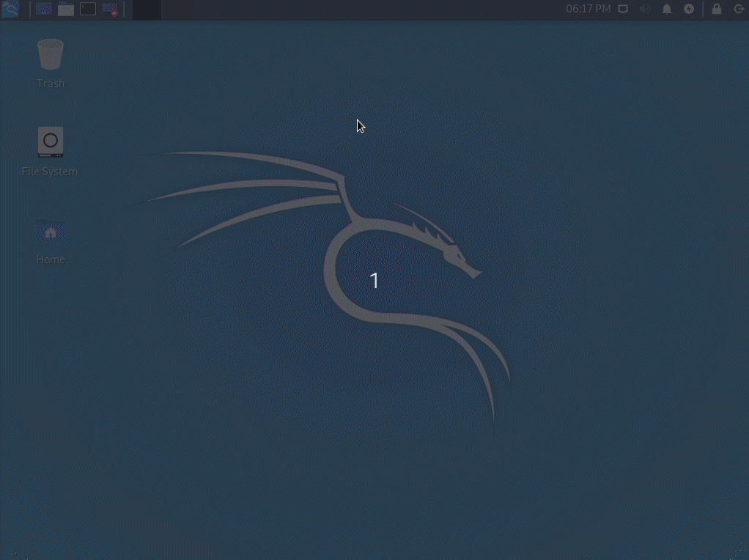Screen dimensions: 749x560
Task: Lock the screen using the padlock icon
Action: (x=716, y=10)
